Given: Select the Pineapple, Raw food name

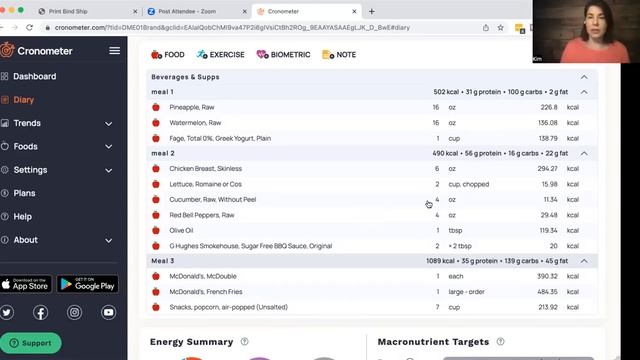Looking at the screenshot, I should tap(192, 107).
